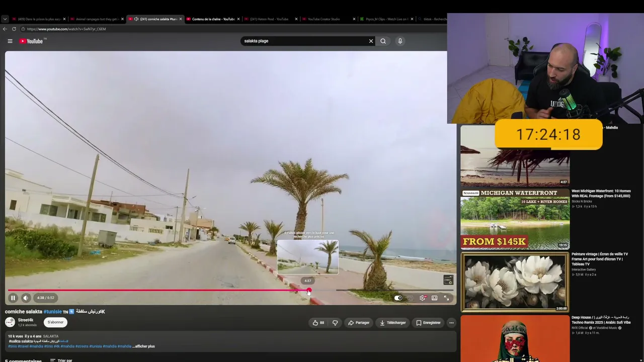
Task: Switch to 'Contenu de la chaîne' tab
Action: click(x=213, y=19)
